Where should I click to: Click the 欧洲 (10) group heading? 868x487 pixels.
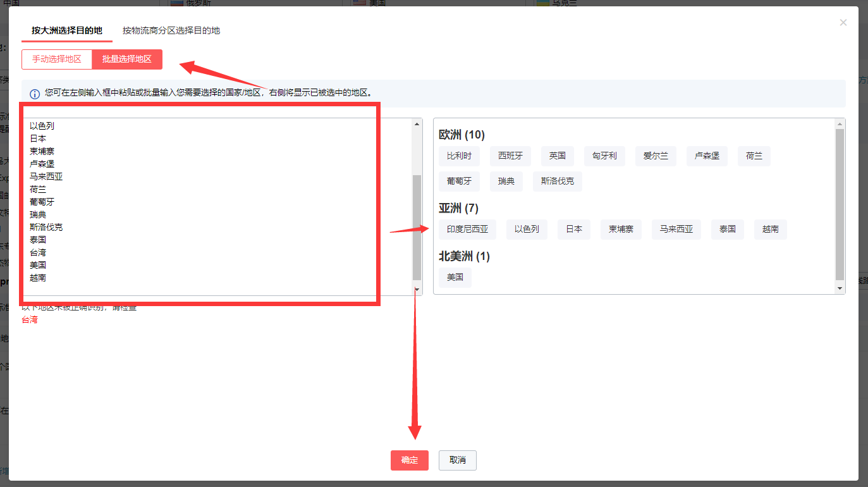coord(462,135)
